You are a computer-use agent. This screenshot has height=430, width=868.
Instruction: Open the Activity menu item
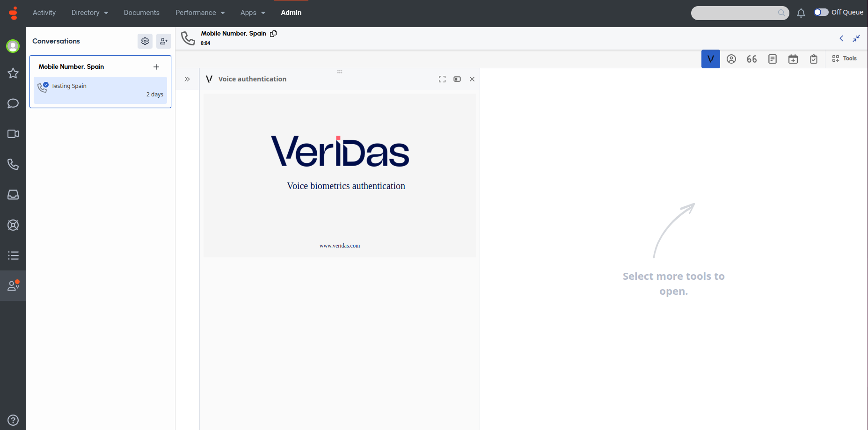[44, 13]
